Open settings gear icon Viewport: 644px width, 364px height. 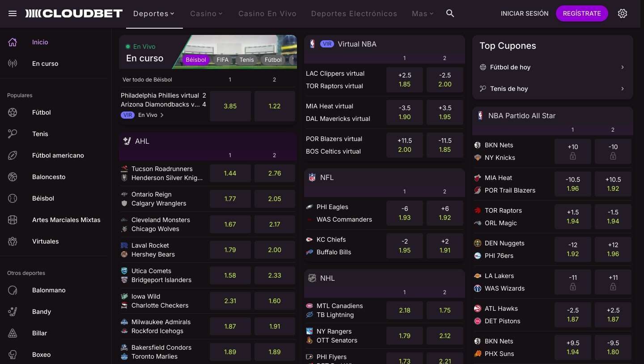(x=623, y=13)
